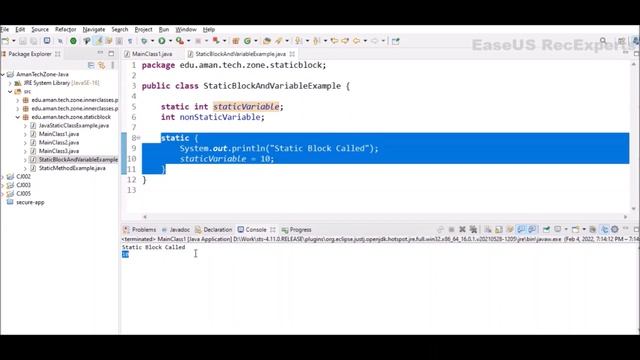640x360 pixels.
Task: Click Collapse All in Package Explorer
Action: coord(91,65)
